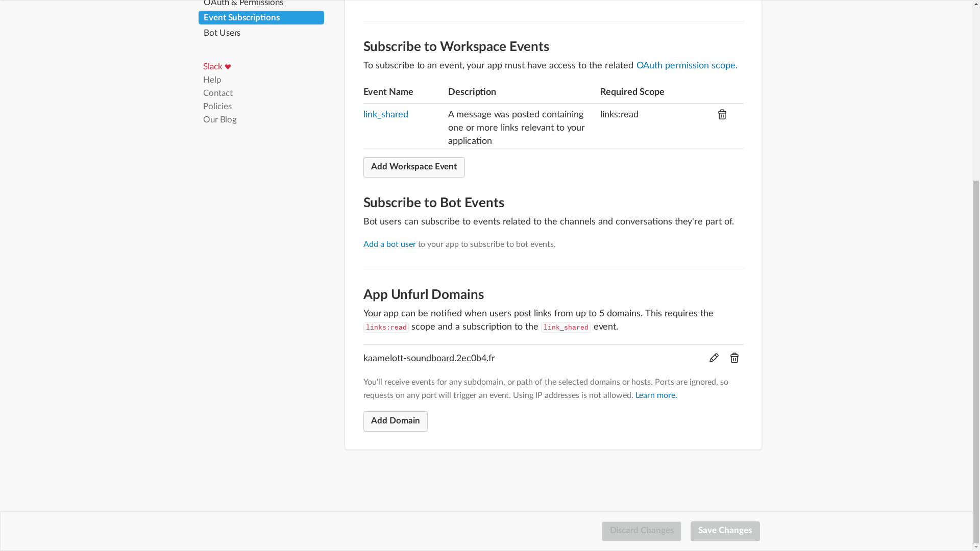Delete the link_shared event subscription

click(x=722, y=115)
